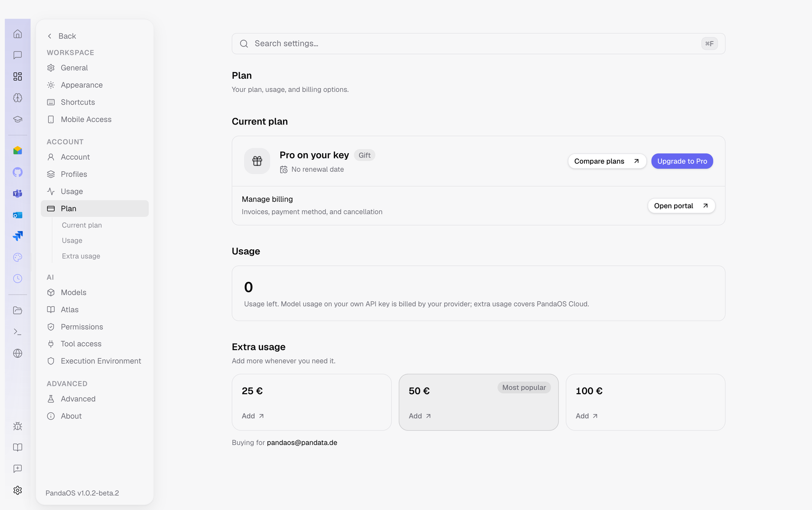Screen dimensions: 812x510
Task: Open About page
Action: (95, 416)
